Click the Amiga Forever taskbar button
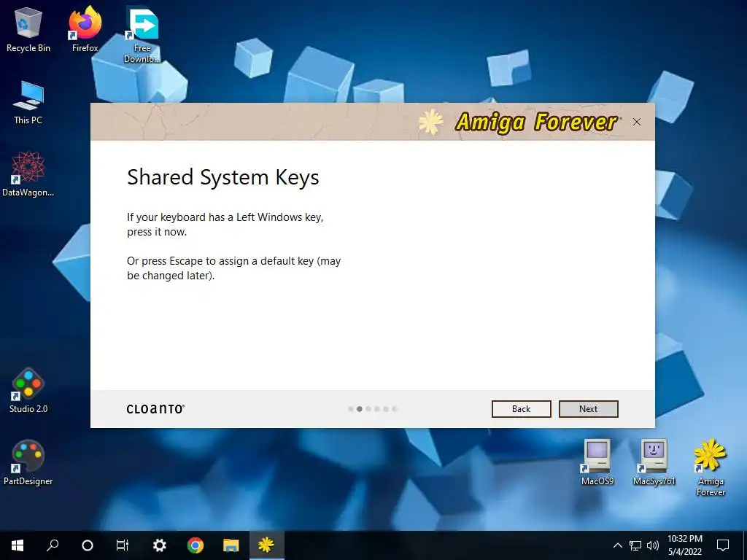The width and height of the screenshot is (747, 560). [x=266, y=545]
